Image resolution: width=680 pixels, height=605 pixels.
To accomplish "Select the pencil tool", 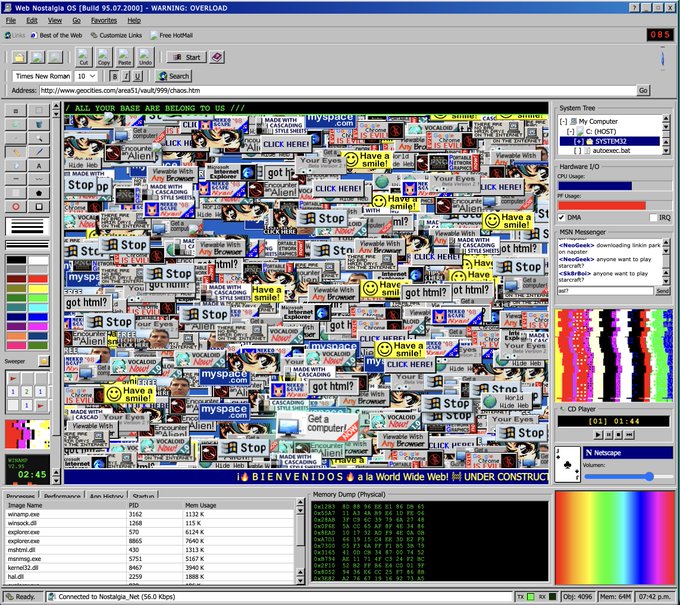I will [16, 152].
